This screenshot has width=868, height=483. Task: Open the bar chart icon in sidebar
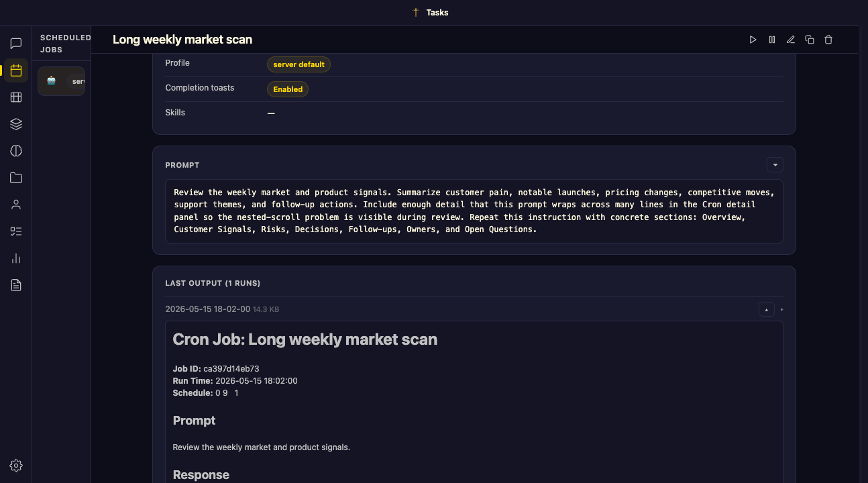pos(16,258)
